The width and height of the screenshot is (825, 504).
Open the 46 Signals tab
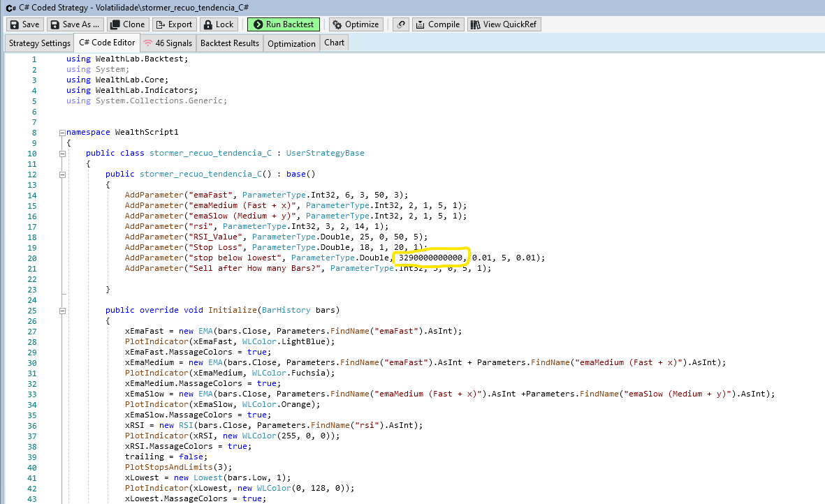167,43
